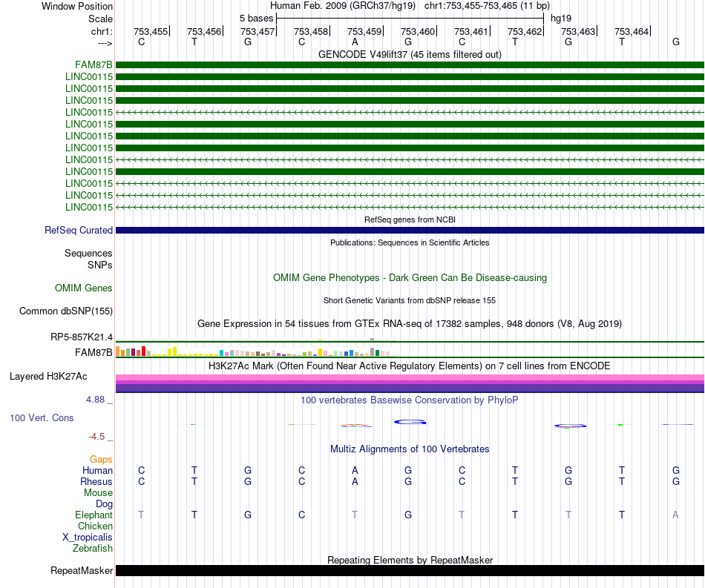Open 'Publications: Sequences in Scientific Articles' title
The width and height of the screenshot is (705, 588).
tap(410, 242)
